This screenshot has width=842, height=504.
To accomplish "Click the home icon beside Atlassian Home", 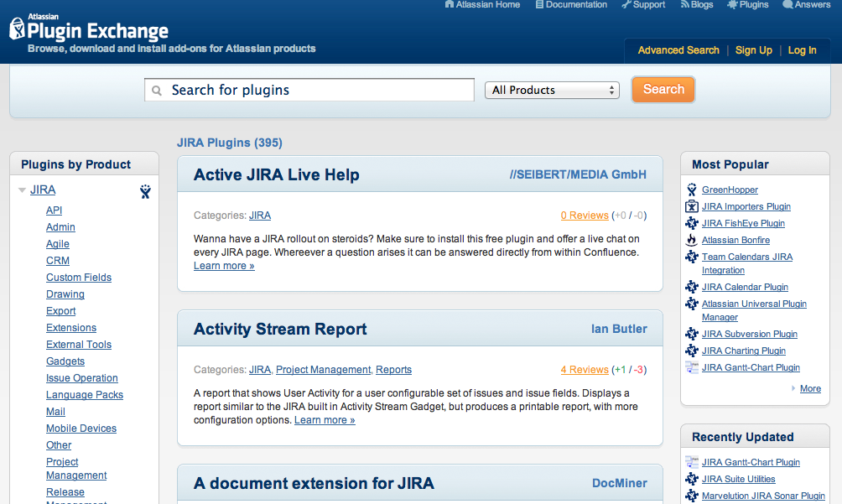I will tap(450, 4).
